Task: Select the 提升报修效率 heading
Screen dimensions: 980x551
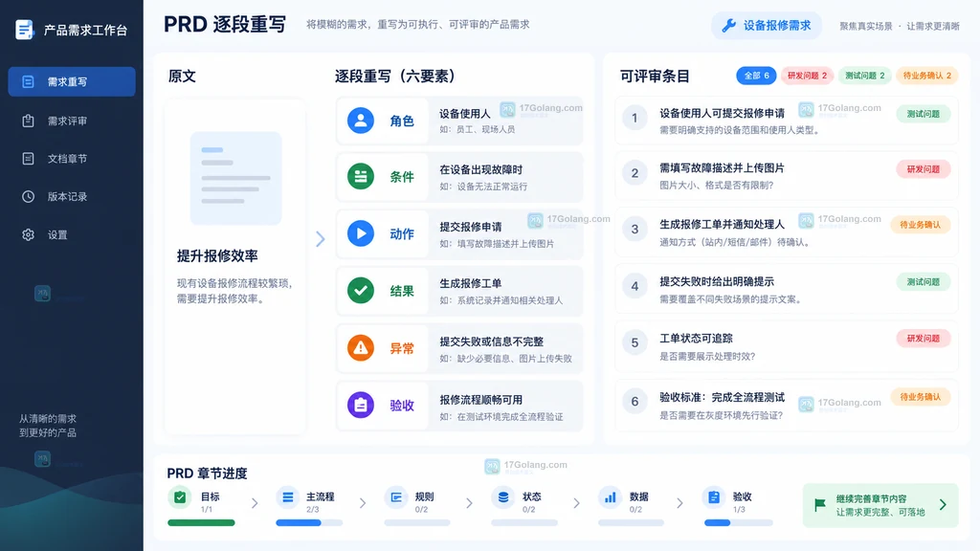Action: click(x=217, y=255)
